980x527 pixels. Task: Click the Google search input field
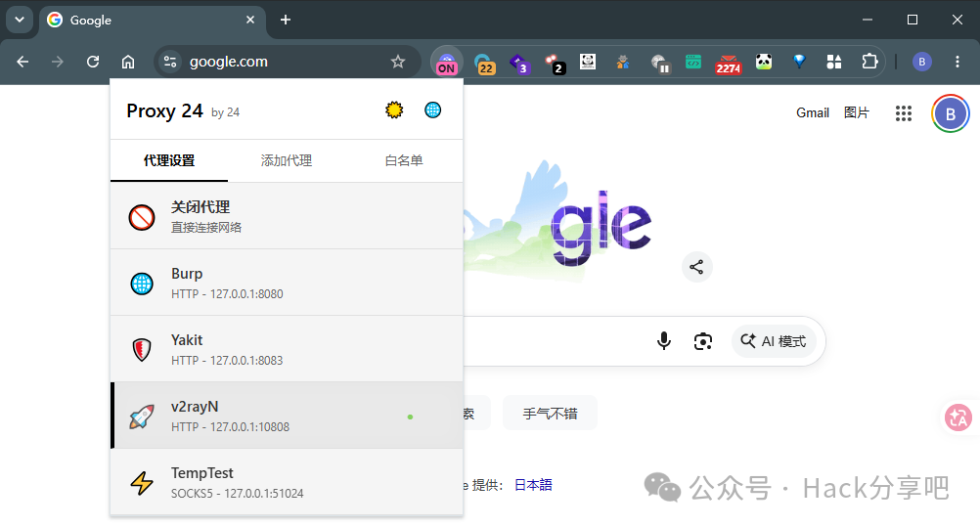(x=557, y=341)
